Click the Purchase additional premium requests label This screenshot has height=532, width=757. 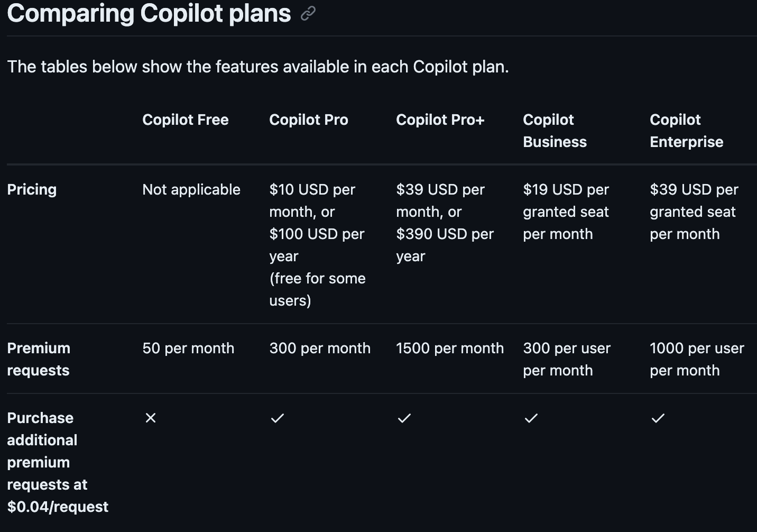[x=57, y=462]
